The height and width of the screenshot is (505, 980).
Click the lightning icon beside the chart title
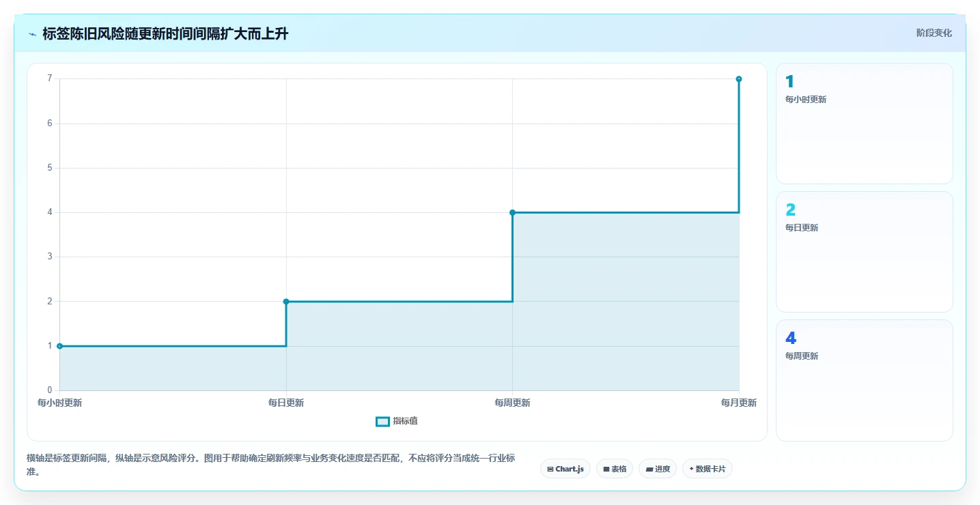pos(32,34)
